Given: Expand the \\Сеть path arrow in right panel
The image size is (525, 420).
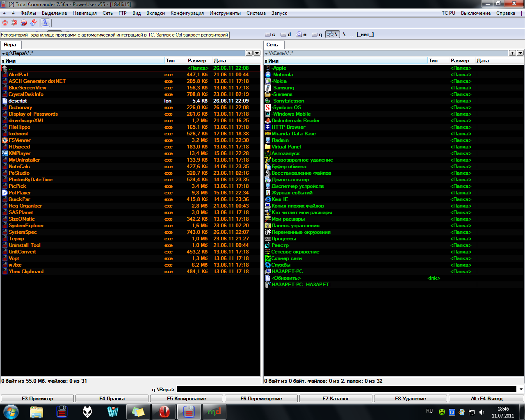Looking at the screenshot, I should click(x=266, y=53).
